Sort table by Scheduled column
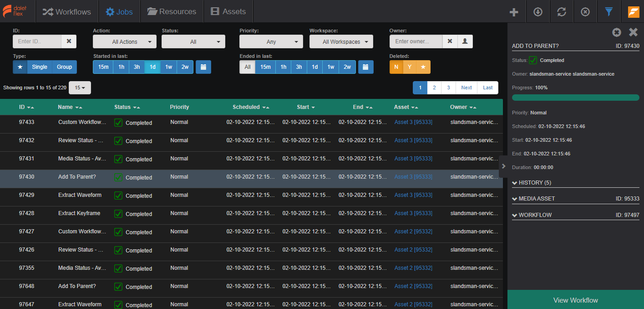644x309 pixels. (x=251, y=107)
